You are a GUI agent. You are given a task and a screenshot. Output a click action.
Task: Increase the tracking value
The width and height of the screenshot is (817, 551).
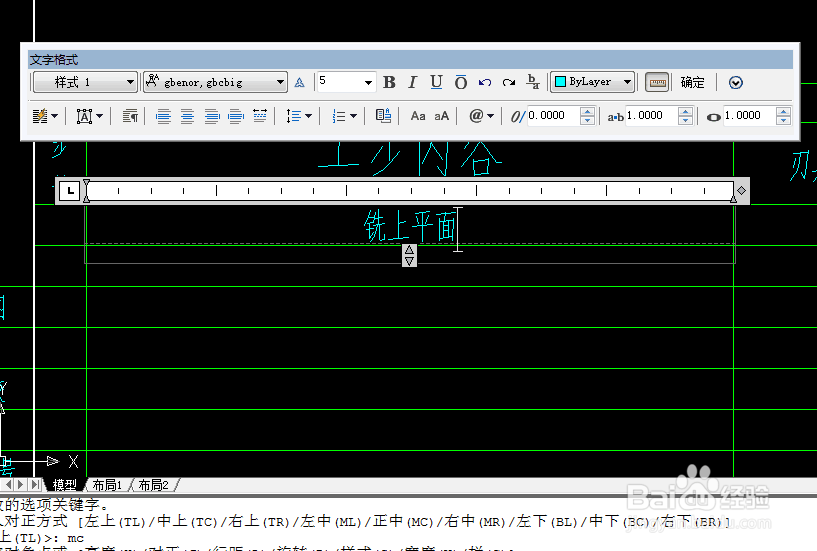(686, 111)
